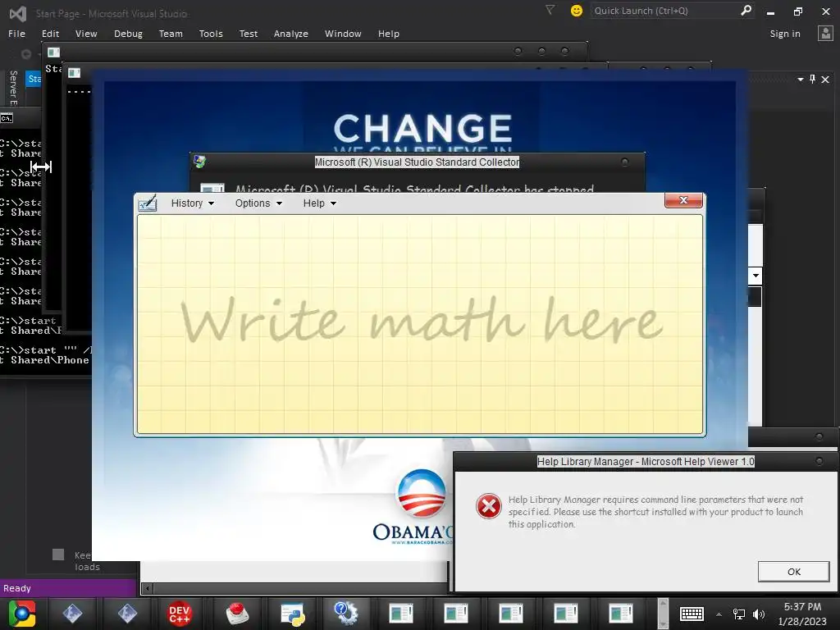This screenshot has width=840, height=630.
Task: Open Chrome from the taskbar
Action: pyautogui.click(x=22, y=614)
